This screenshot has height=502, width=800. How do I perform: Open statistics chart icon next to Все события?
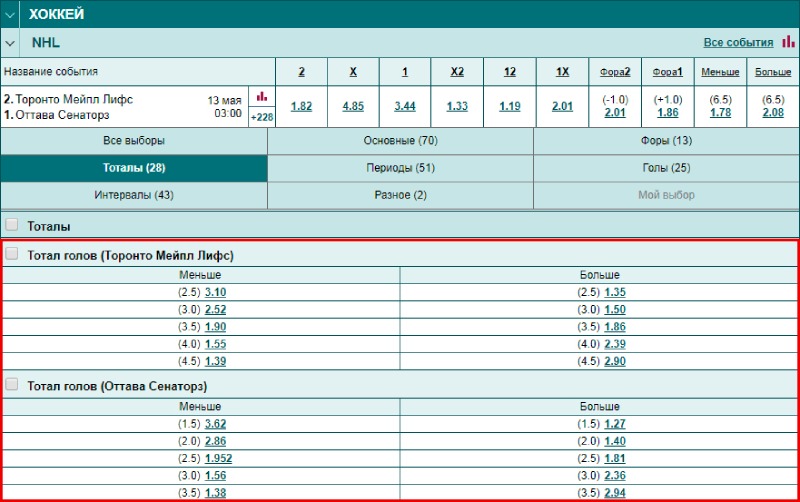tap(788, 41)
